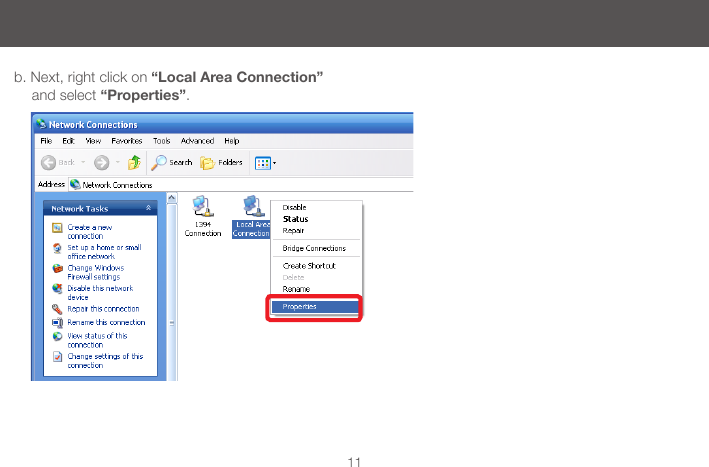Viewport: 709px width, 467px height.
Task: Go up one folder level
Action: tap(134, 162)
